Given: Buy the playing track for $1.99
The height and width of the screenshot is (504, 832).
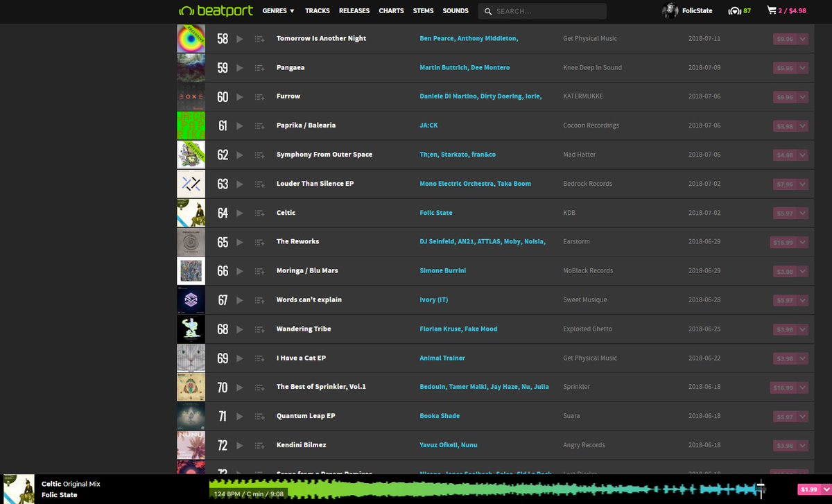Looking at the screenshot, I should (x=809, y=489).
